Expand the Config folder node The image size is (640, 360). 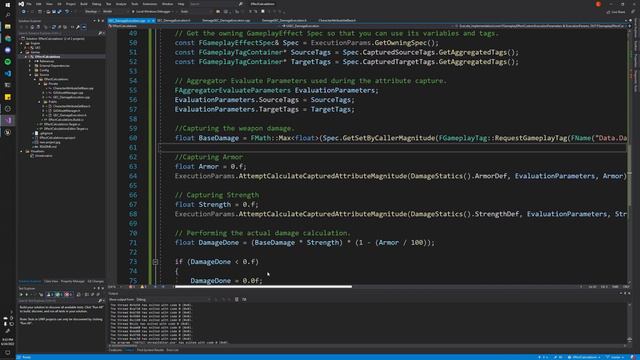pyautogui.click(x=30, y=70)
